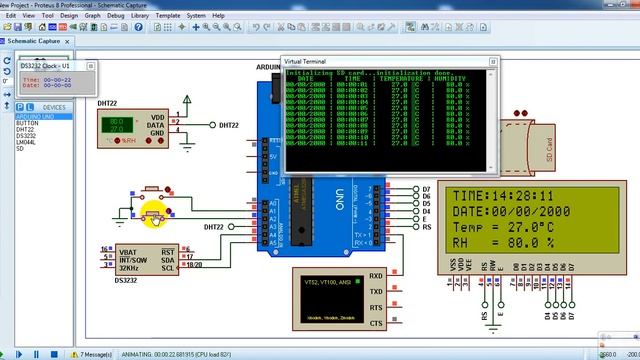Close the Virtual Terminal window
This screenshot has width=640, height=360.
[x=493, y=62]
